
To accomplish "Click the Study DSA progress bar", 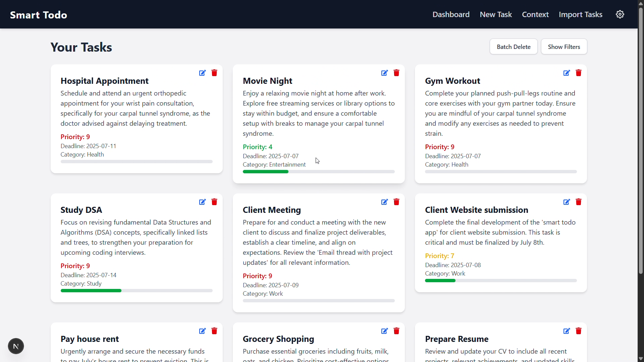I will coord(137,291).
